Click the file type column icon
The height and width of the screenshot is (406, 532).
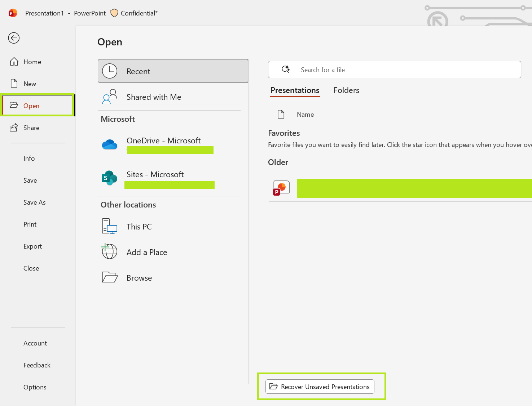click(281, 114)
